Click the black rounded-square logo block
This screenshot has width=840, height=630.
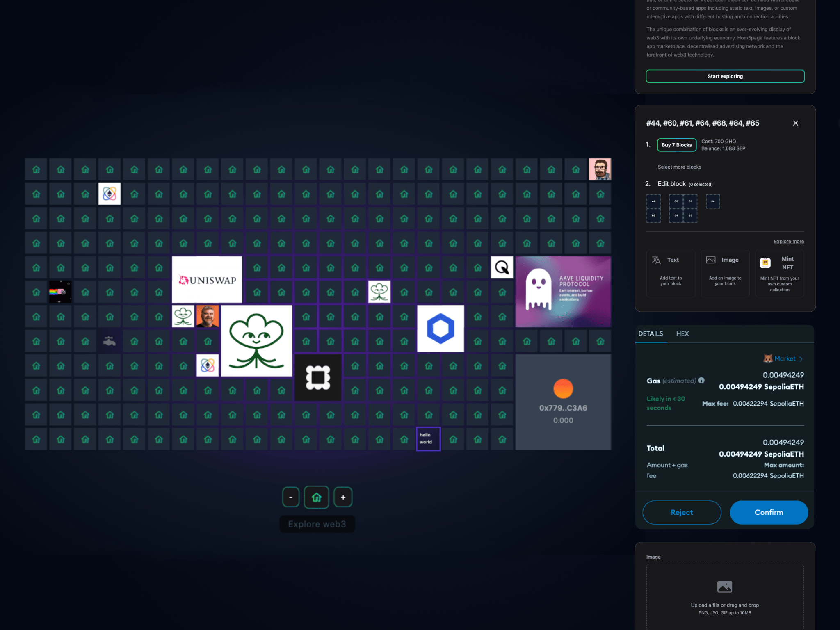(318, 377)
